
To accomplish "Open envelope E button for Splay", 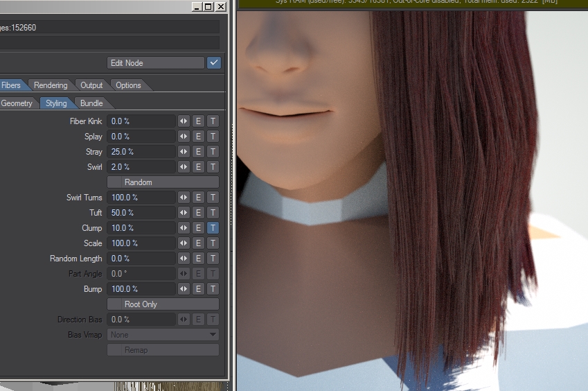I will [198, 137].
